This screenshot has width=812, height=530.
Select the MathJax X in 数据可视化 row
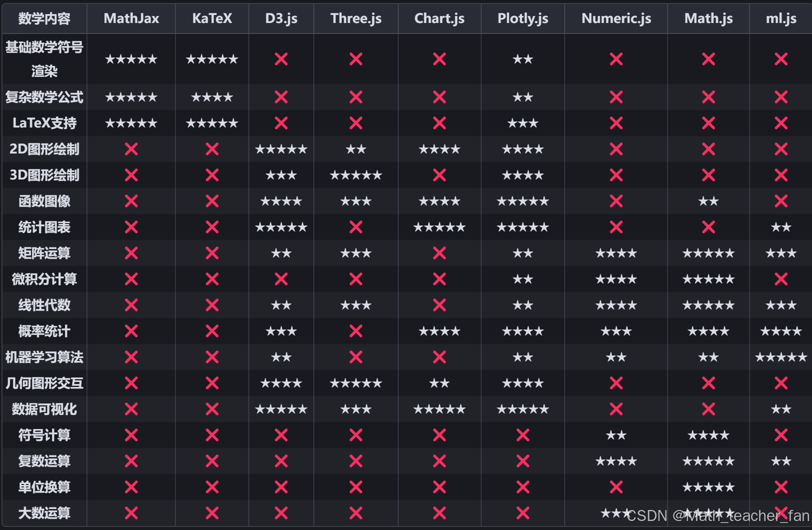(x=131, y=409)
